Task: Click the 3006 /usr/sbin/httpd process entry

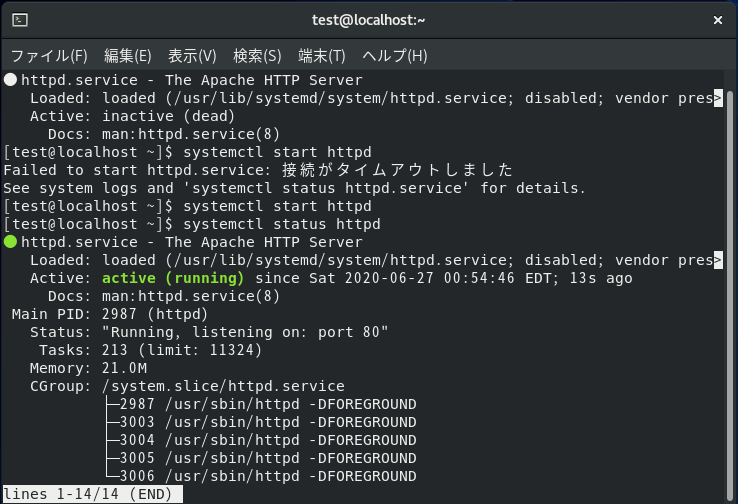Action: pos(268,476)
